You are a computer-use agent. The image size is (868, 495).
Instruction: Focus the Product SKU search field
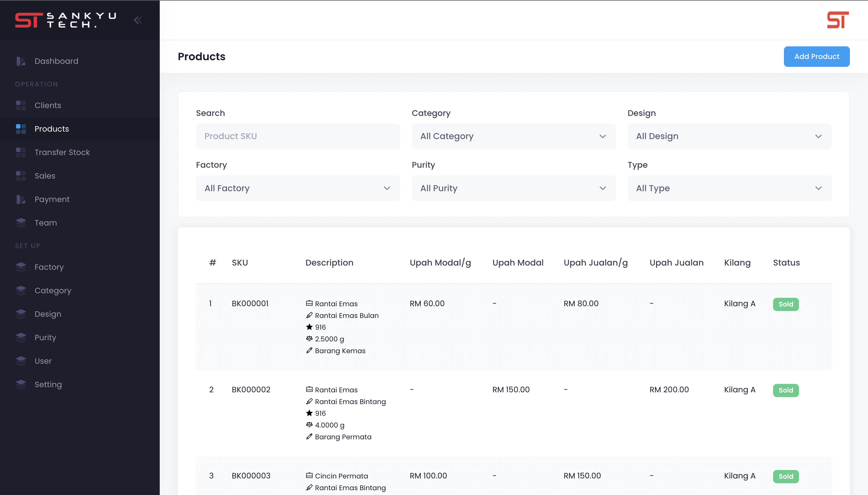298,136
